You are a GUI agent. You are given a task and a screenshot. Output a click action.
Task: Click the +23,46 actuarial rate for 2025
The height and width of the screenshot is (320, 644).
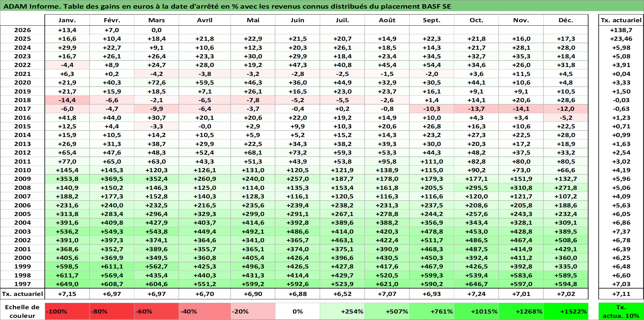(x=621, y=39)
